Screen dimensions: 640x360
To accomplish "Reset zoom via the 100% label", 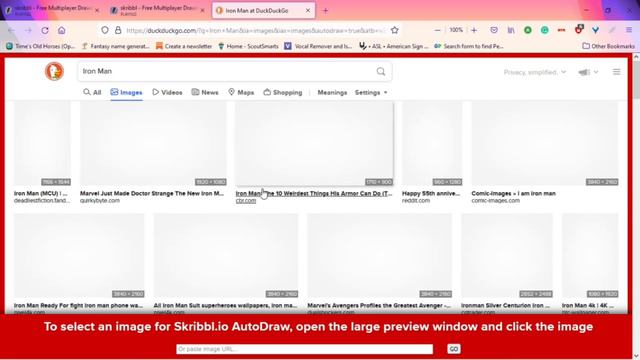I will (x=456, y=30).
